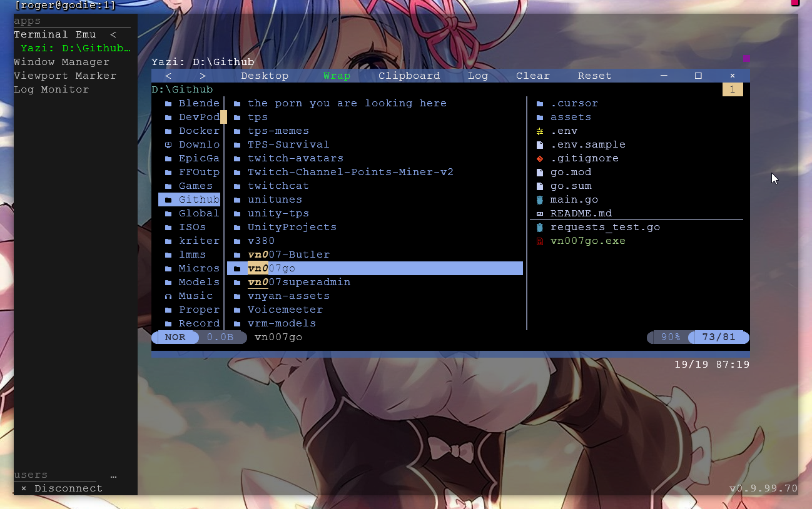Screen dimensions: 812x509
Task: Click the scrollbar marker in parent pane
Action: point(223,117)
